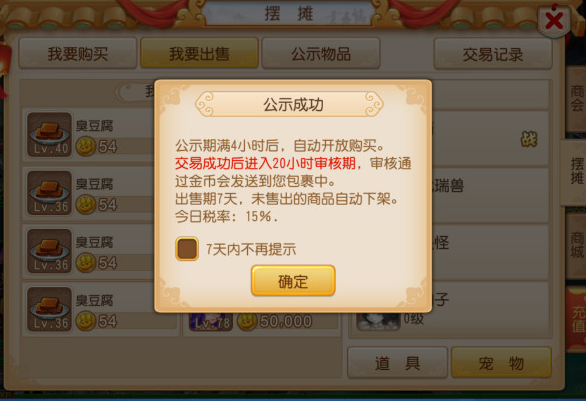Click the Lv.78 pet portrait icon

[210, 322]
